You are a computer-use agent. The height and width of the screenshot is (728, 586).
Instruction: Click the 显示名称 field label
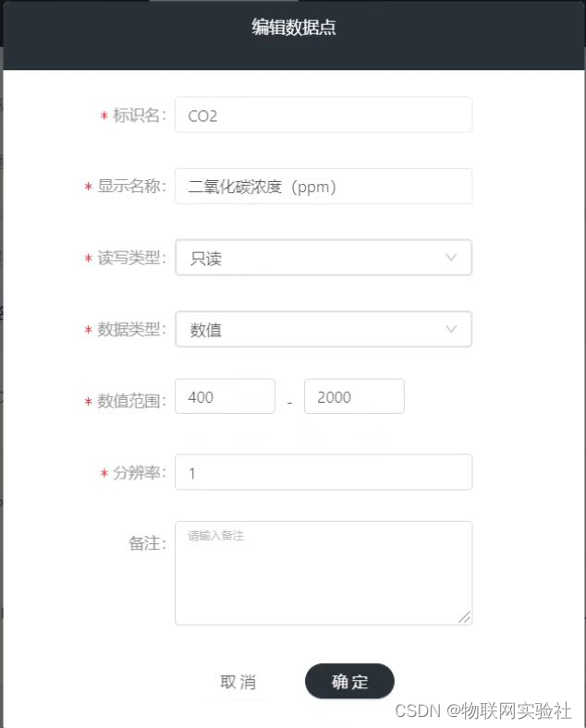coord(131,187)
